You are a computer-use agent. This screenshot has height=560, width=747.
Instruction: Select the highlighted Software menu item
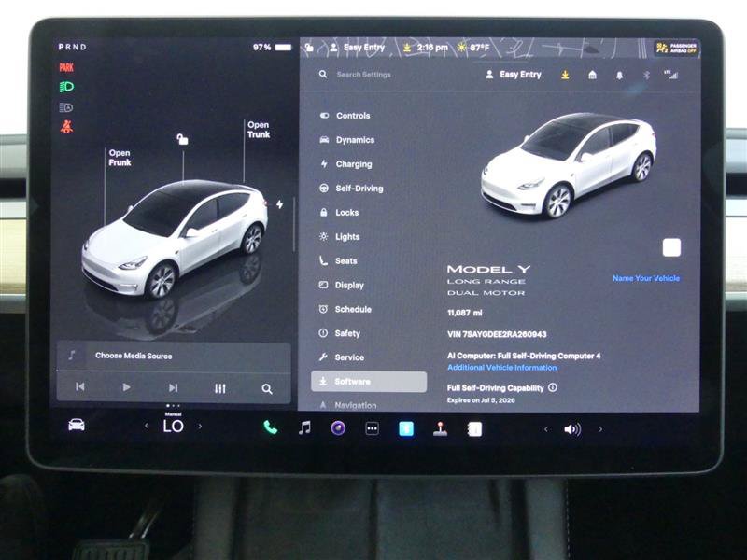(x=369, y=382)
